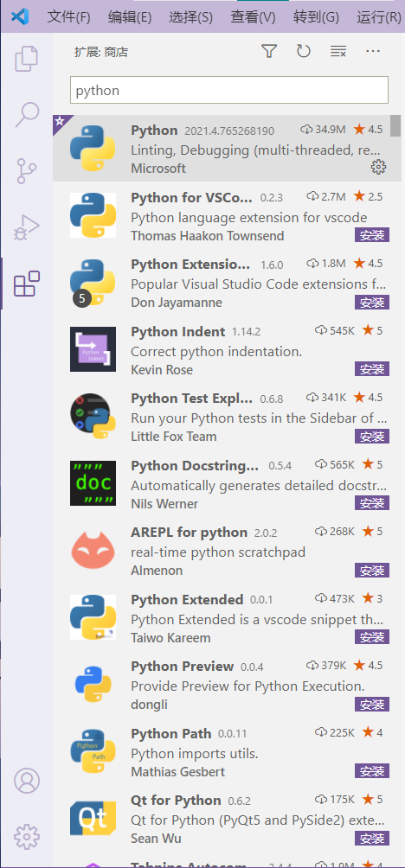Image resolution: width=405 pixels, height=868 pixels.
Task: Open the Source Control view
Action: (x=27, y=171)
